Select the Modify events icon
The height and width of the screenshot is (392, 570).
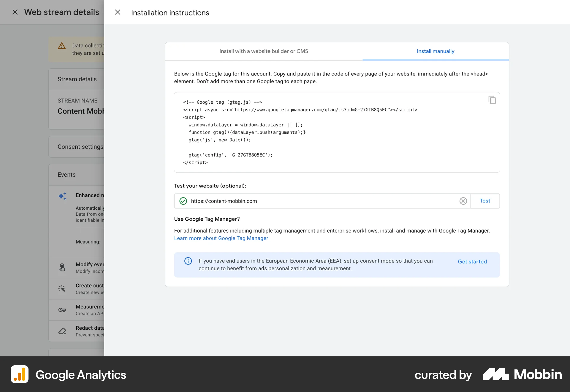point(62,268)
